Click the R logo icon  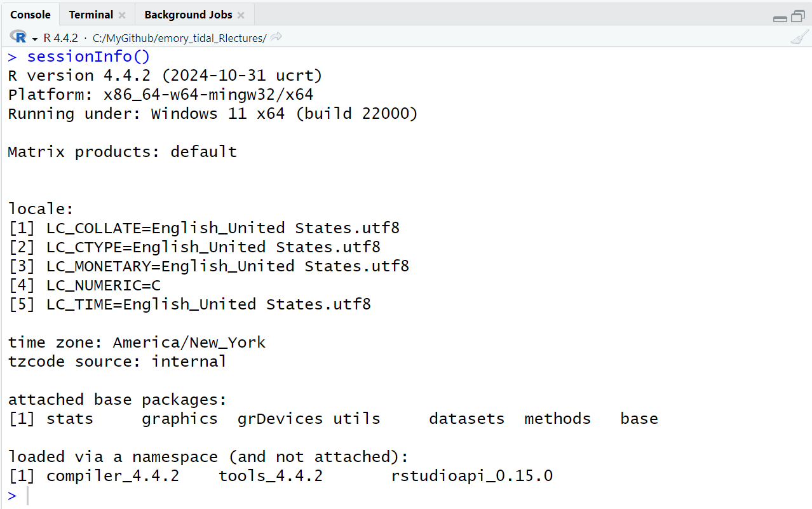(18, 37)
